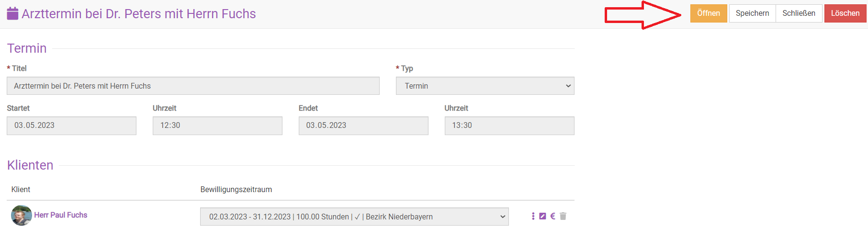Click the purple calendar icon in header
Screen dimensions: 868x229
tap(13, 13)
